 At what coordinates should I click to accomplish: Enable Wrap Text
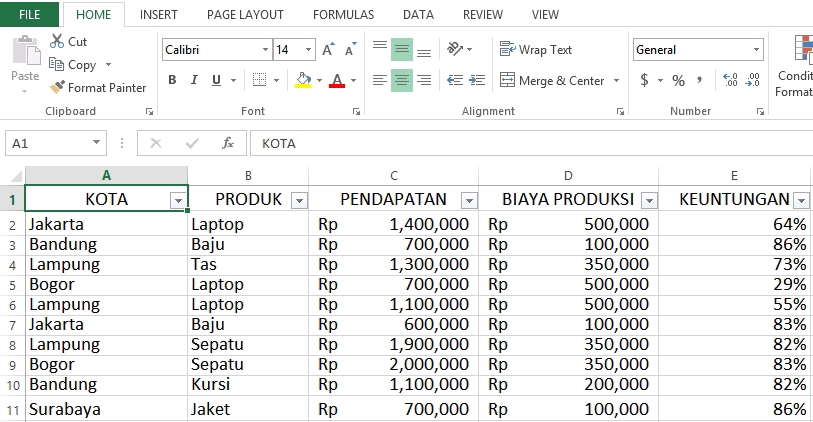(x=536, y=50)
